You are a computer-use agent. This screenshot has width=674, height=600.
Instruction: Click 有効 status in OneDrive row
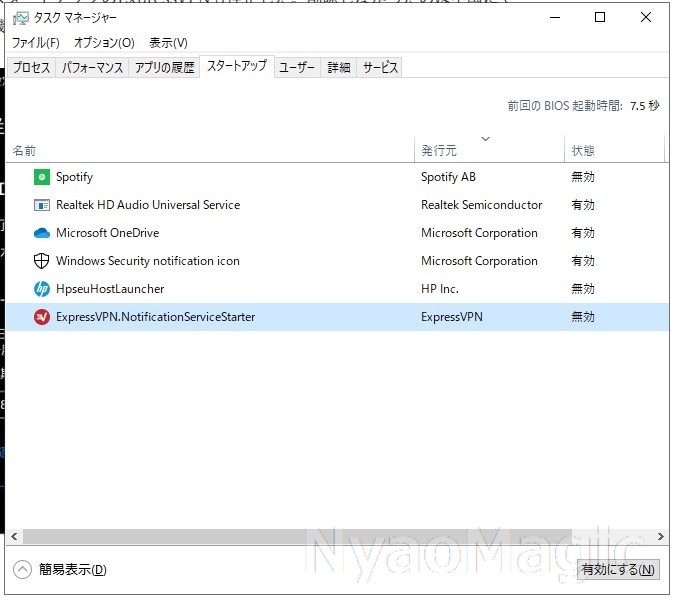click(x=583, y=233)
